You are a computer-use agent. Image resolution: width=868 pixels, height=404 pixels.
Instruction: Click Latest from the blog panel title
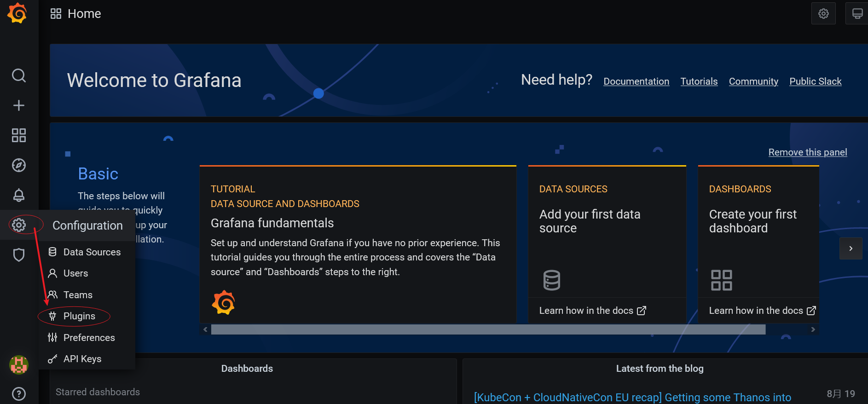(660, 369)
